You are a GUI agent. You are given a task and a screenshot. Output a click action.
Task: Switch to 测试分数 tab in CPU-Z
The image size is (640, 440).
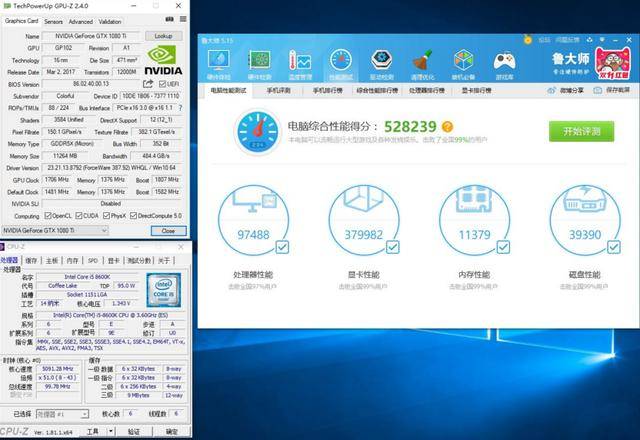point(139,260)
